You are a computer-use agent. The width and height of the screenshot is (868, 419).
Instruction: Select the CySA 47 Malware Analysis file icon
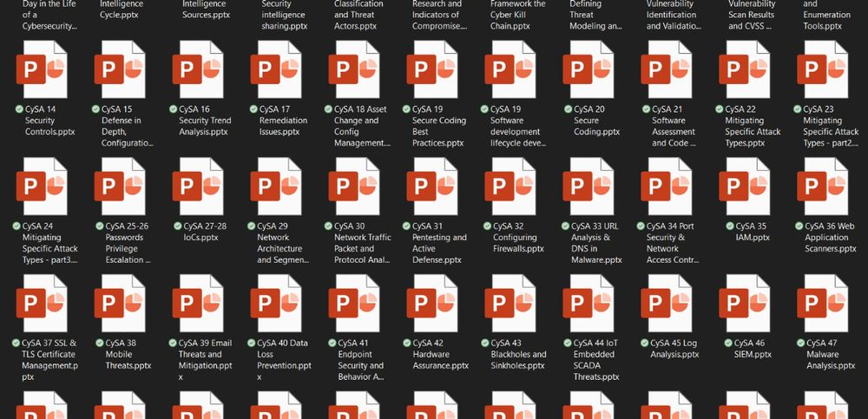tap(822, 304)
